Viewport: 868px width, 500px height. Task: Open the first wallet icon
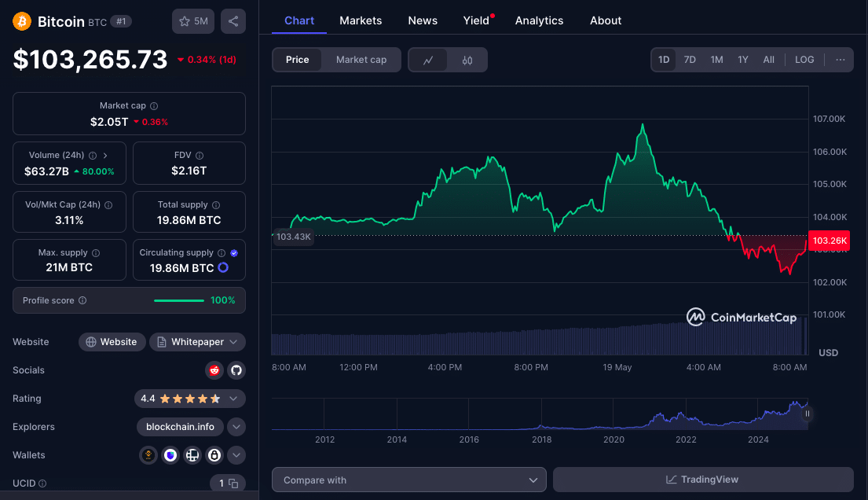(x=148, y=455)
